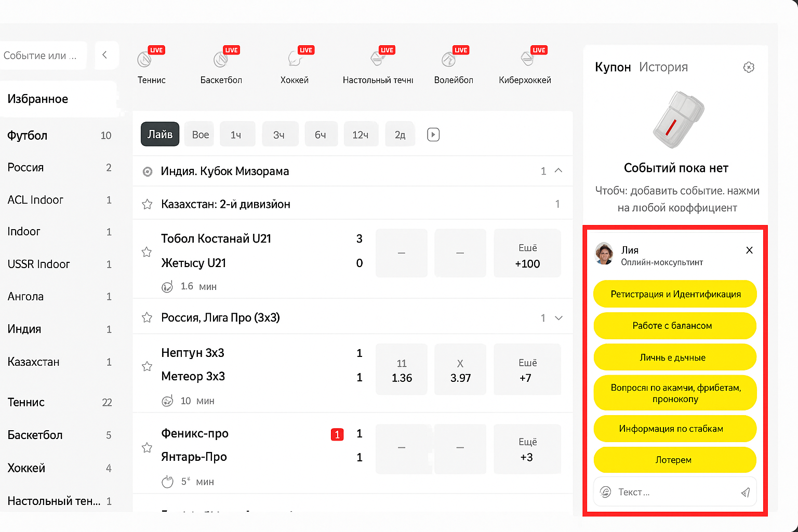The image size is (798, 532).
Task: Click the video stream filter icon
Action: (433, 135)
